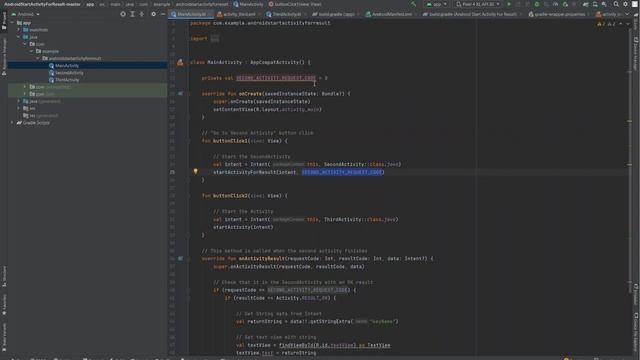Click the hammer Make Project icon
The width and height of the screenshot is (640, 360).
tap(413, 4)
